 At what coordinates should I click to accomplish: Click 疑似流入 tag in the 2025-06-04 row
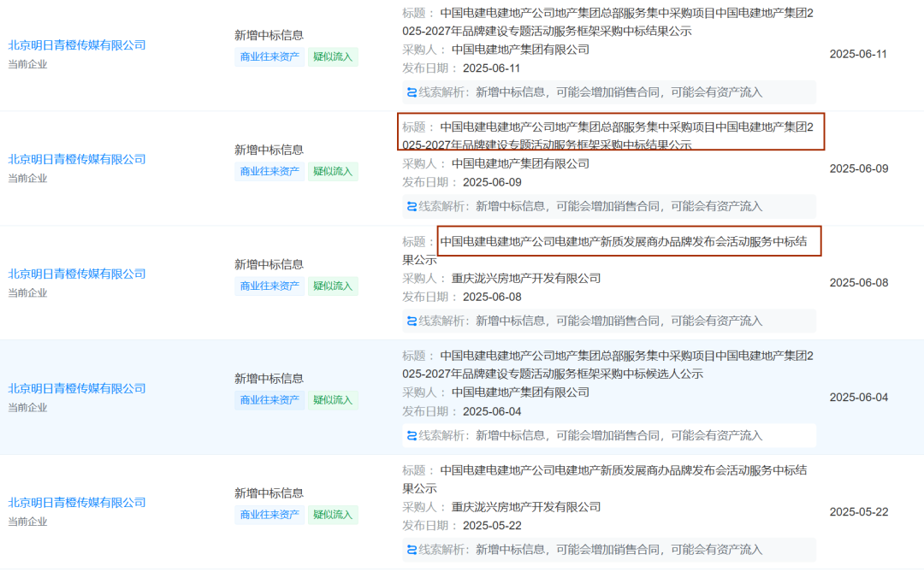333,400
